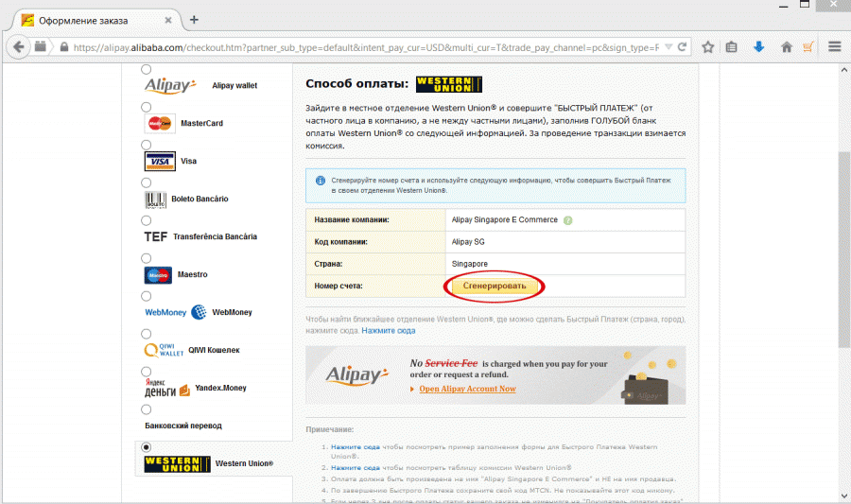The height and width of the screenshot is (504, 851).
Task: Click the green help icon beside company name
Action: [567, 220]
